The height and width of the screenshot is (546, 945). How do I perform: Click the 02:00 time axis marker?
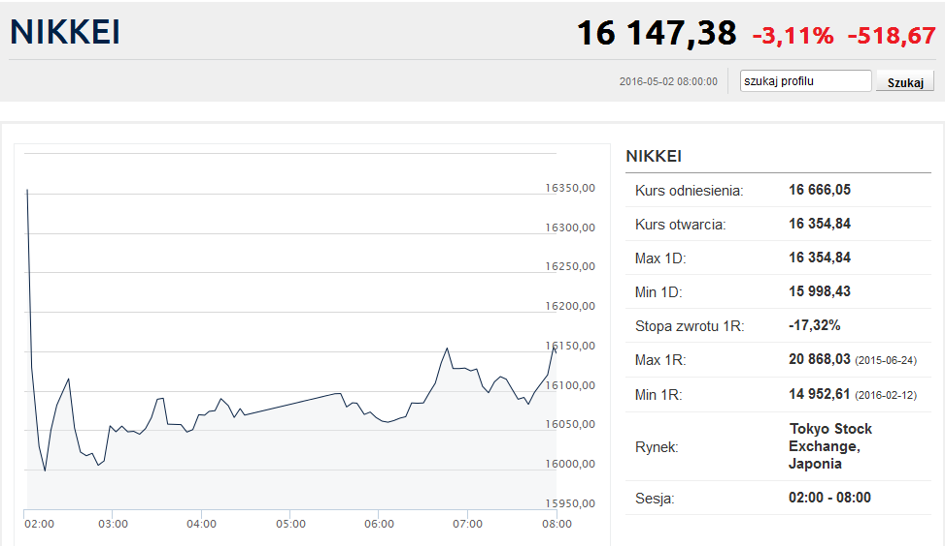(x=39, y=524)
